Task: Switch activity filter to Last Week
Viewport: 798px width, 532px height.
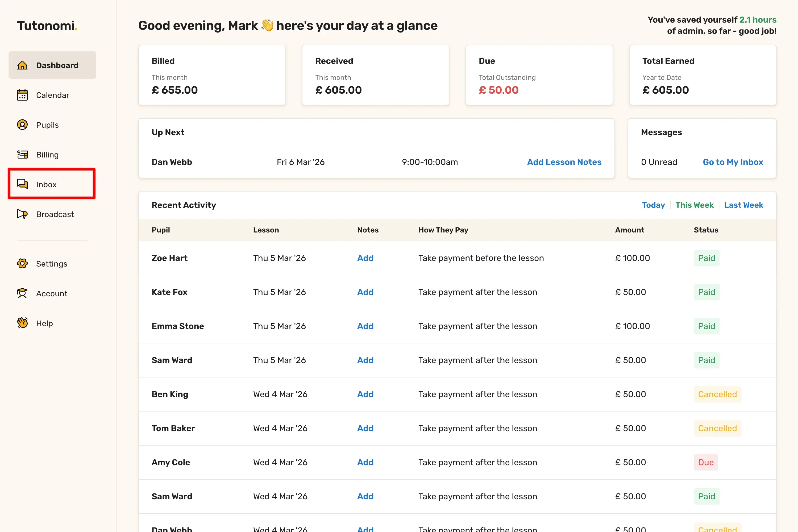Action: click(x=743, y=205)
